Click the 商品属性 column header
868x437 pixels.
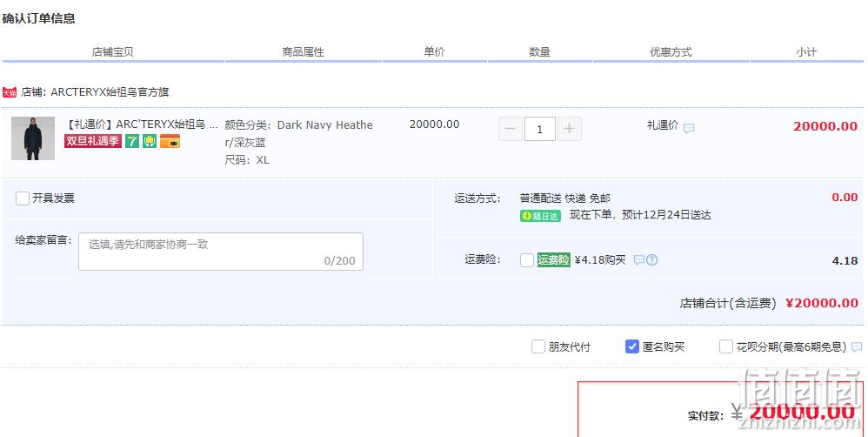(304, 52)
